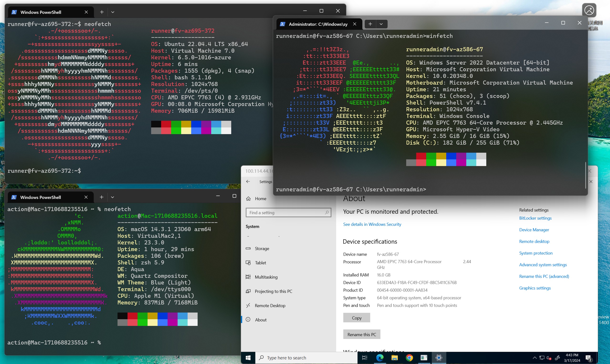
Task: Click blue swatch in winfetch color palette
Action: tap(451, 156)
